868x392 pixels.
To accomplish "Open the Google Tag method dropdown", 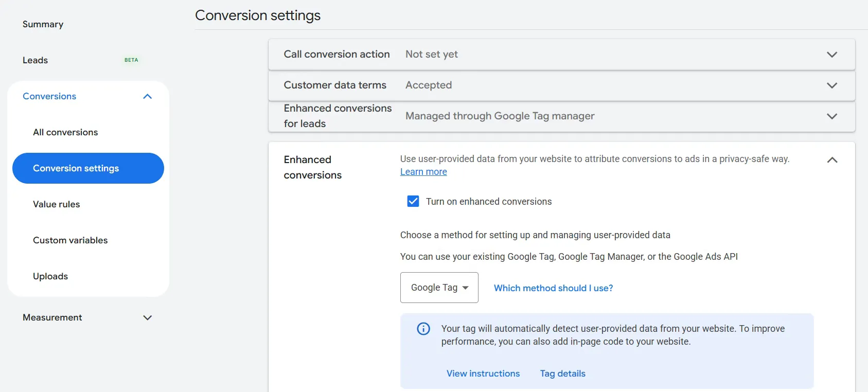I will (439, 288).
